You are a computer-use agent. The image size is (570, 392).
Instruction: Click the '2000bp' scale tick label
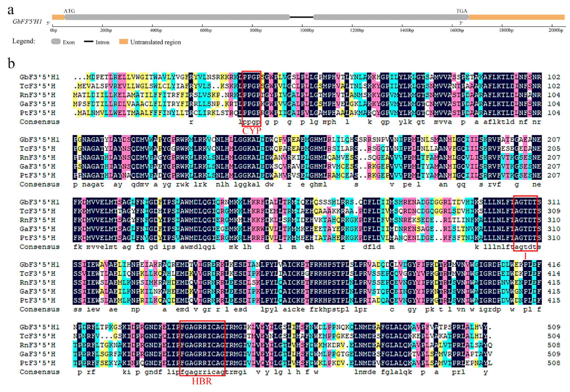(556, 30)
